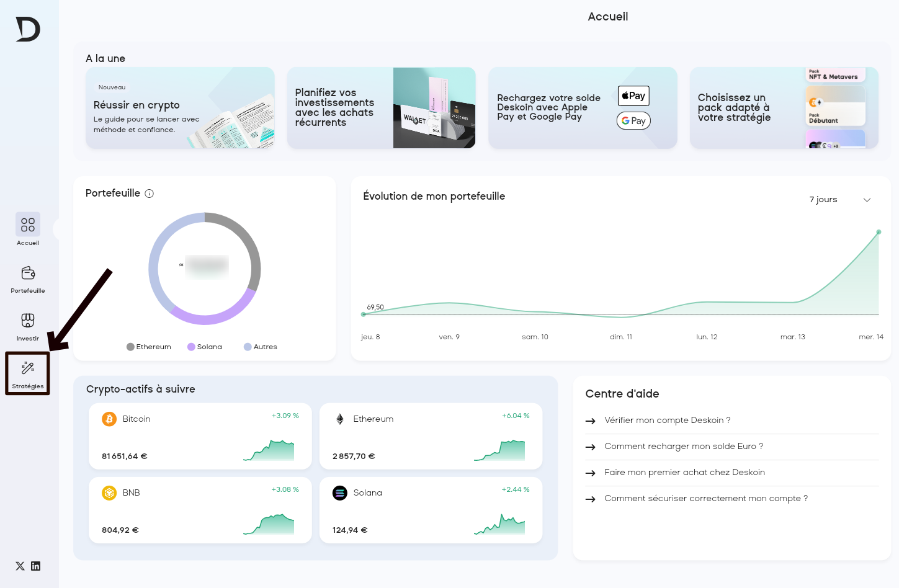Image resolution: width=899 pixels, height=588 pixels.
Task: Toggle Solana legend in portfolio chart
Action: coord(205,347)
